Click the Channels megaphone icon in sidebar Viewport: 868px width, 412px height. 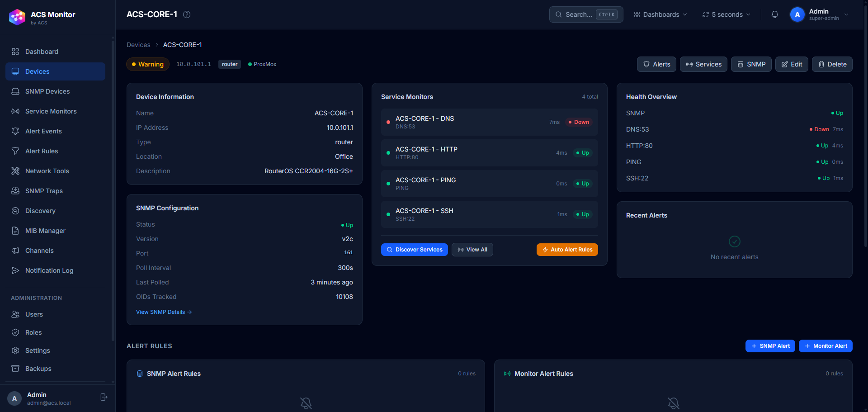[x=15, y=251]
